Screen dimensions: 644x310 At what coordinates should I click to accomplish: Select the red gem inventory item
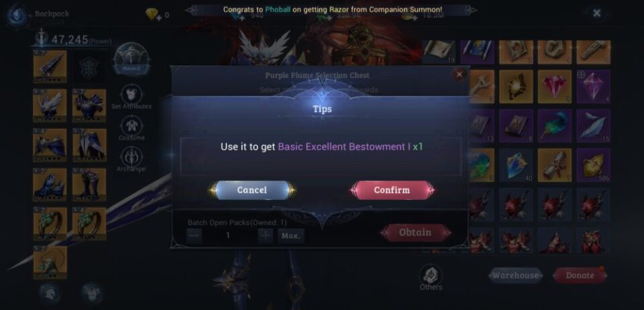point(555,87)
